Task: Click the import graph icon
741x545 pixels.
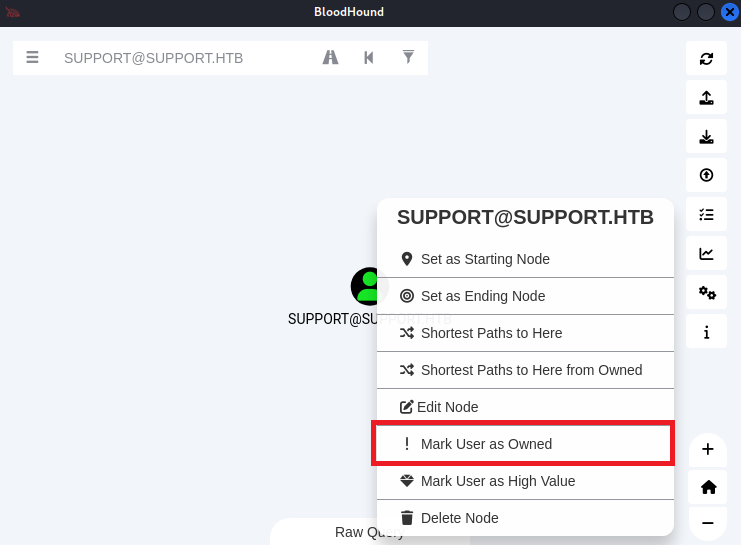Action: pos(706,137)
